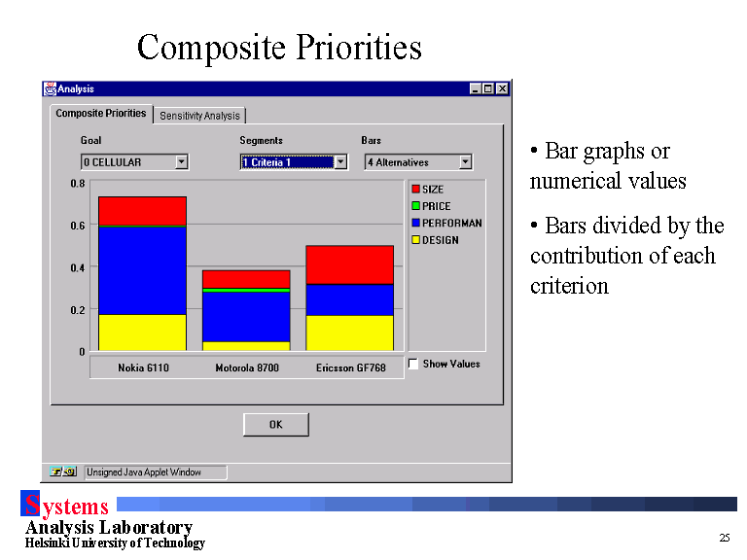
Task: Switch to the Sensitivity Analysis tab
Action: point(199,116)
